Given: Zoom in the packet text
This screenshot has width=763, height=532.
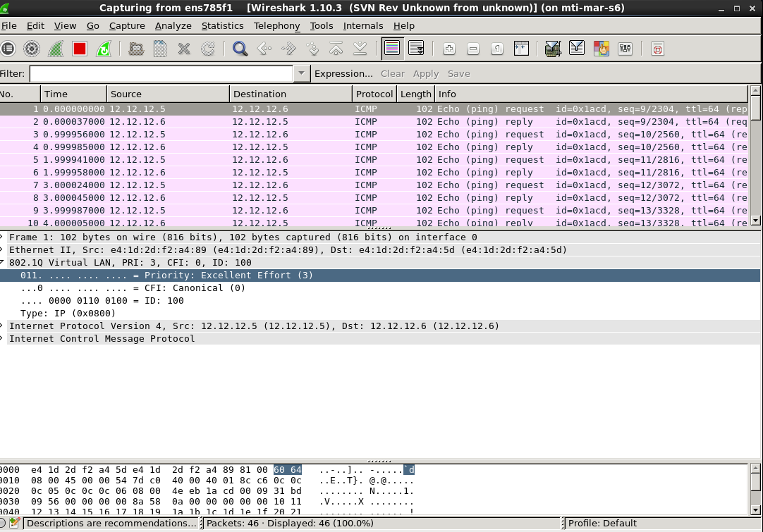Looking at the screenshot, I should pyautogui.click(x=448, y=49).
